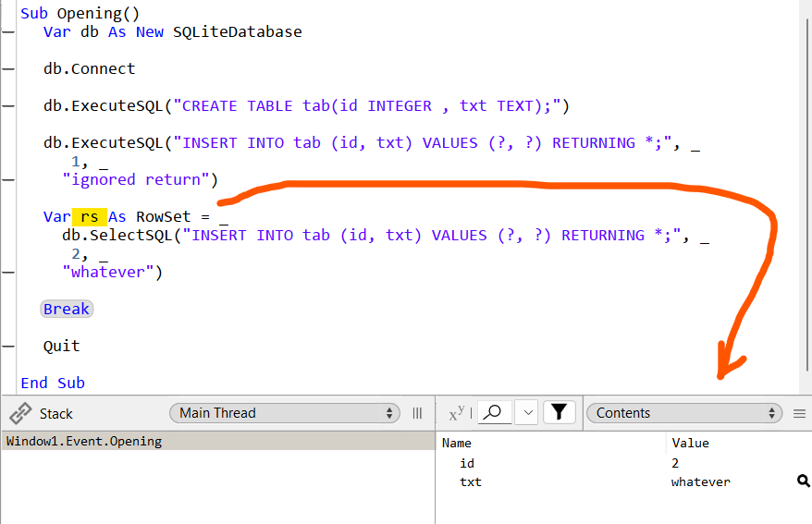The image size is (812, 524).
Task: Click the Value column header
Action: tap(690, 444)
